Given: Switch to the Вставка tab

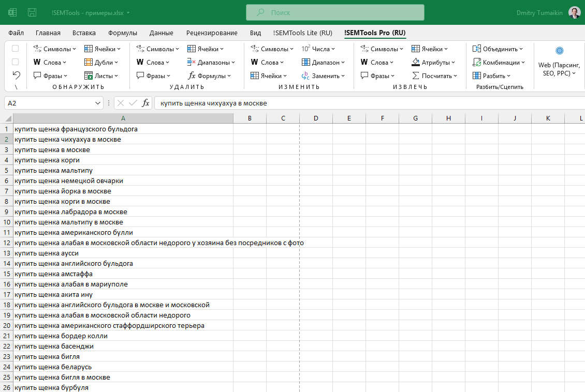Looking at the screenshot, I should (84, 33).
